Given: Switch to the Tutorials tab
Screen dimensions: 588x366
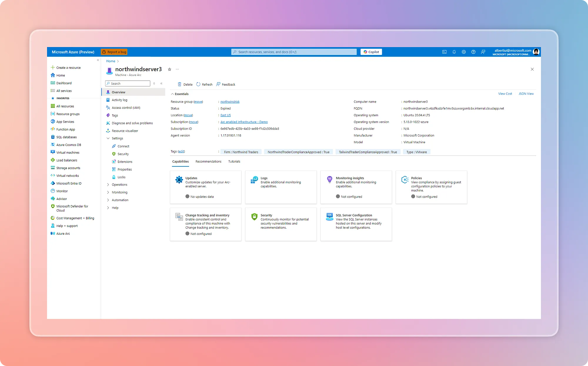Looking at the screenshot, I should [234, 161].
